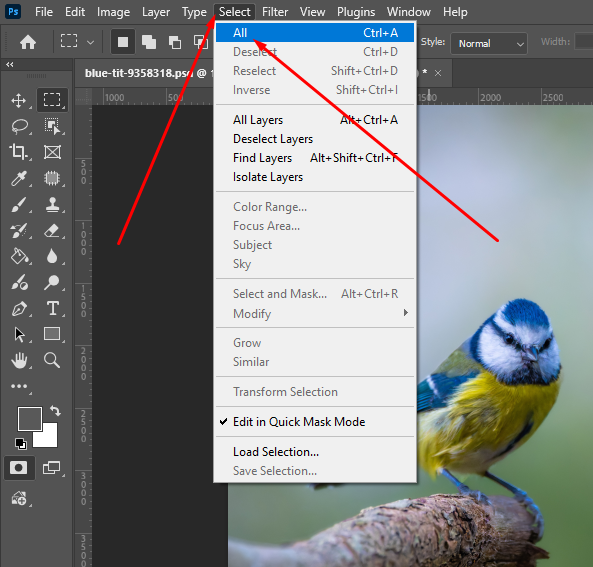The width and height of the screenshot is (593, 567).
Task: Open the Filter menu
Action: point(275,12)
